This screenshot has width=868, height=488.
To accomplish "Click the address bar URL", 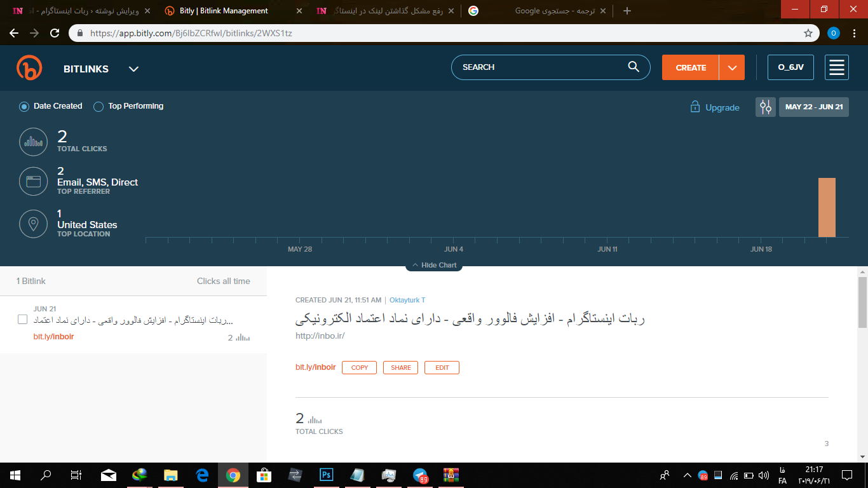I will pos(191,33).
